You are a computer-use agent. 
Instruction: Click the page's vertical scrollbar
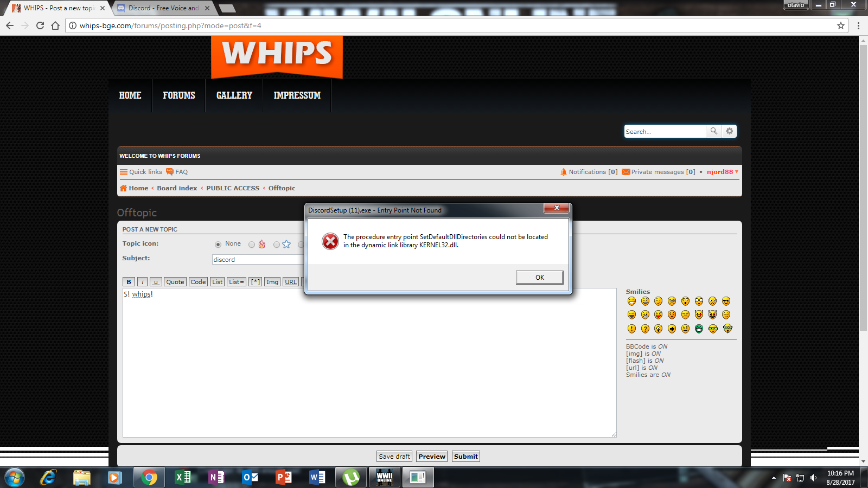(863, 188)
